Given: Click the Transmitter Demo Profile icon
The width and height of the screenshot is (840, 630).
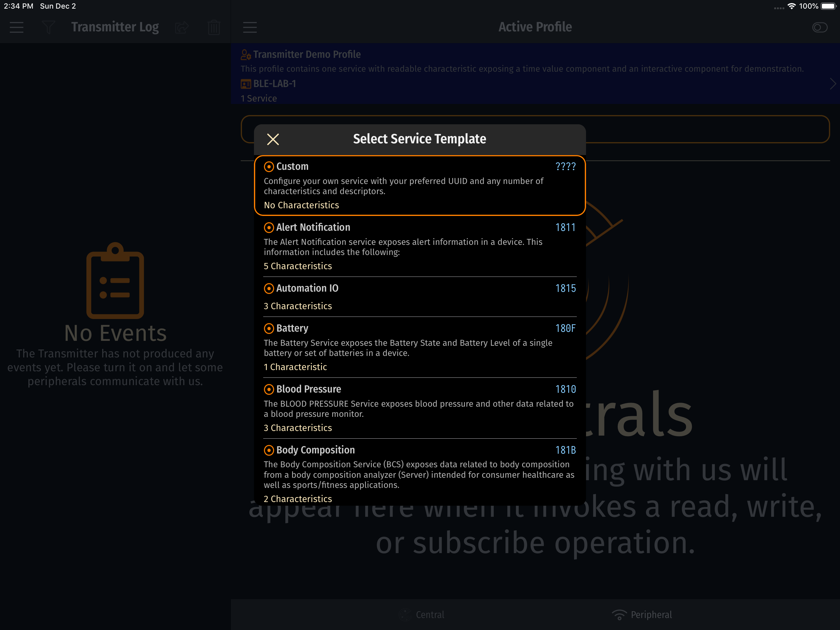Looking at the screenshot, I should [246, 55].
